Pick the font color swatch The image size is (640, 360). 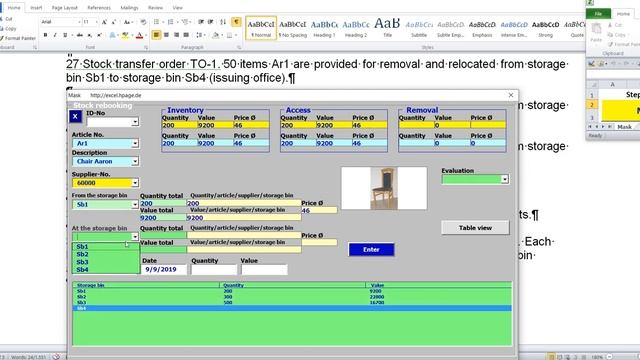click(139, 35)
